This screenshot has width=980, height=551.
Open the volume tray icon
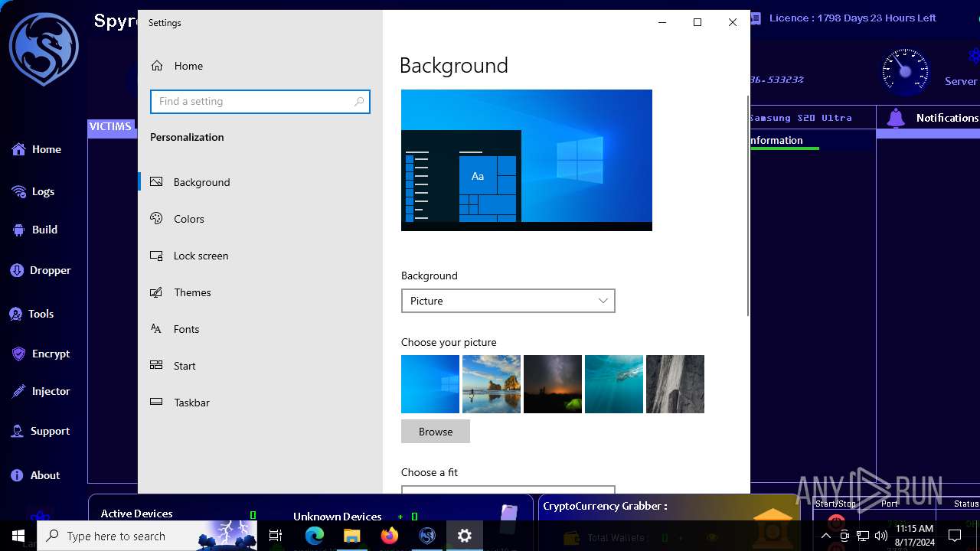[881, 536]
